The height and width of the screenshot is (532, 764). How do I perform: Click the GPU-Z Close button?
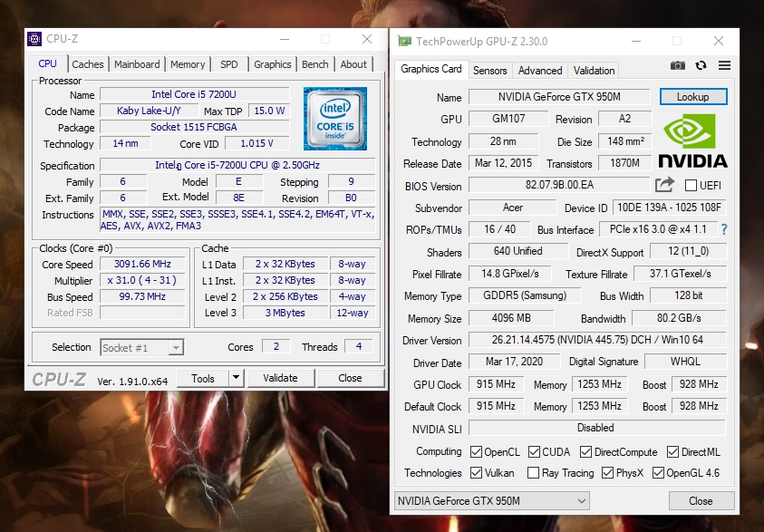pyautogui.click(x=701, y=501)
